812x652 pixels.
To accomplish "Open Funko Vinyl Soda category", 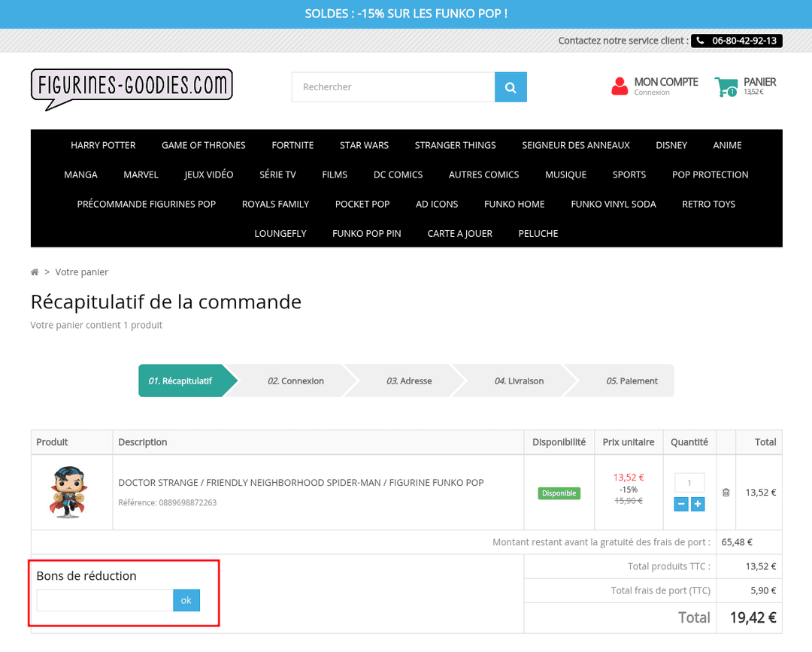I will point(614,204).
